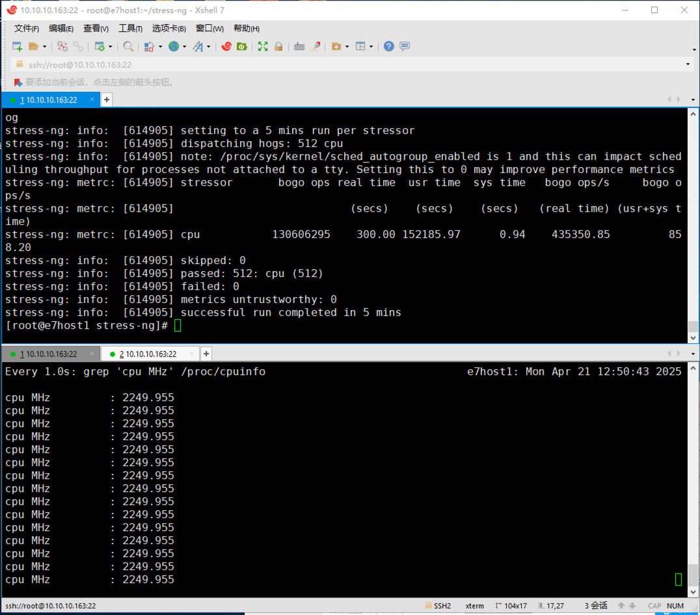The image size is (700, 615).
Task: Click SSH2 in status bar
Action: tap(438, 606)
